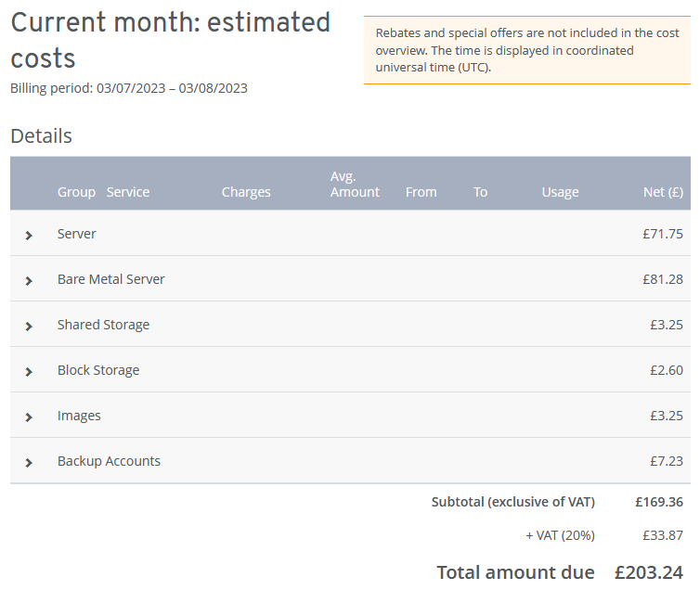Click the Service column header
The width and height of the screenshot is (700, 590).
128,192
